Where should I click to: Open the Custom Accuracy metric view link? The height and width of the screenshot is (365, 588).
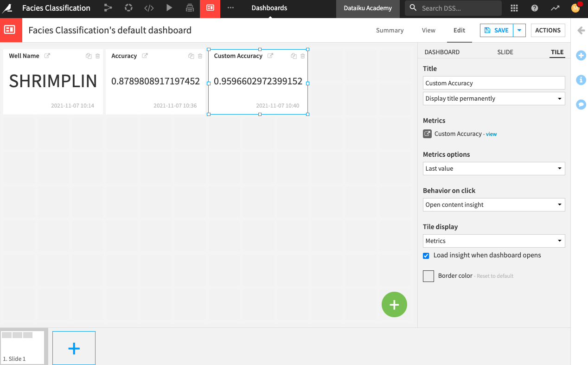click(491, 134)
